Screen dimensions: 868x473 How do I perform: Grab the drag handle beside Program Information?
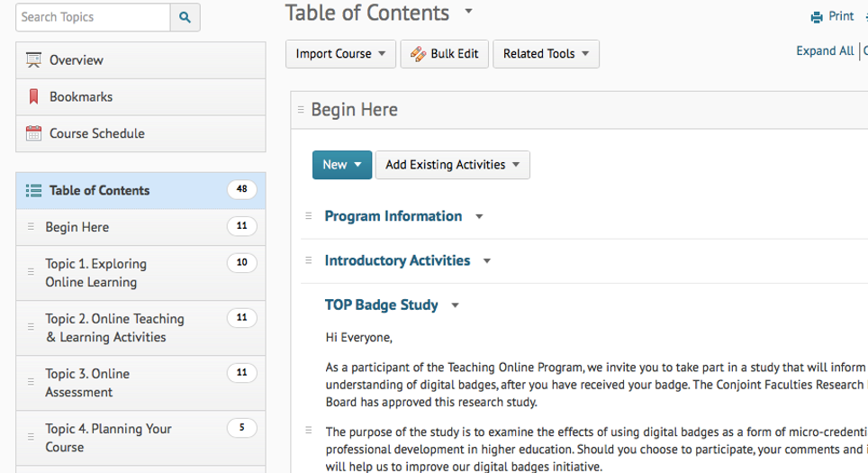(x=308, y=216)
